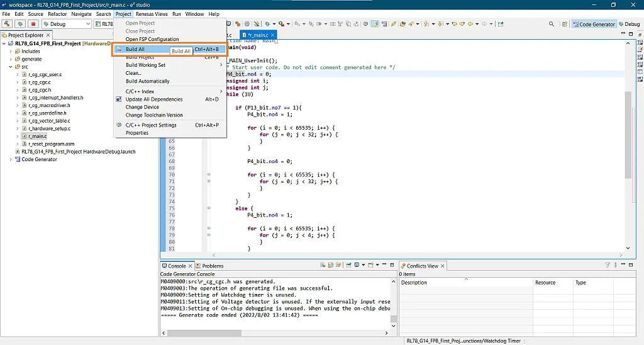Click the search magnifier icon in toolbar

pyautogui.click(x=551, y=25)
